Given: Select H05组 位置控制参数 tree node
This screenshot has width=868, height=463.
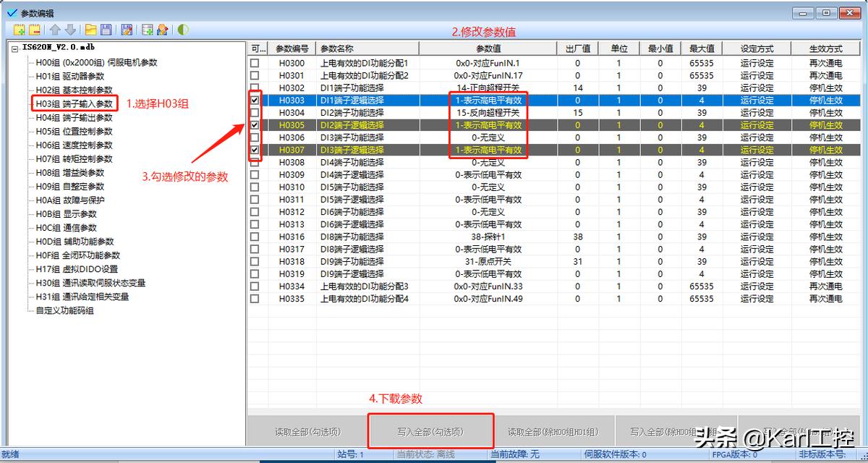Looking at the screenshot, I should pyautogui.click(x=75, y=131).
